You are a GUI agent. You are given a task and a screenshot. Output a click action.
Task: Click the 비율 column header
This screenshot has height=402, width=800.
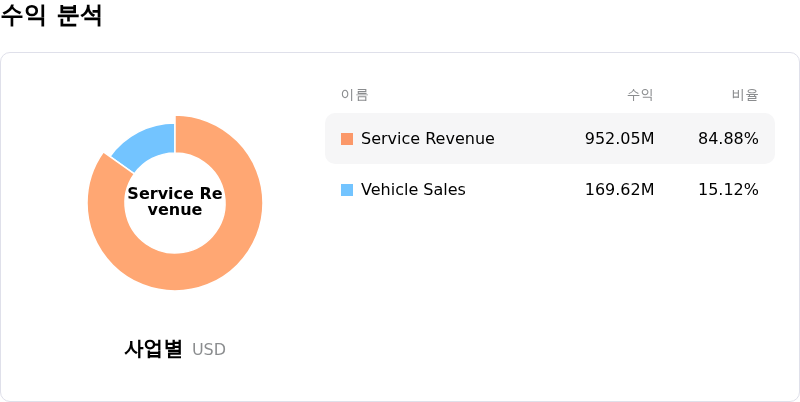tap(745, 95)
